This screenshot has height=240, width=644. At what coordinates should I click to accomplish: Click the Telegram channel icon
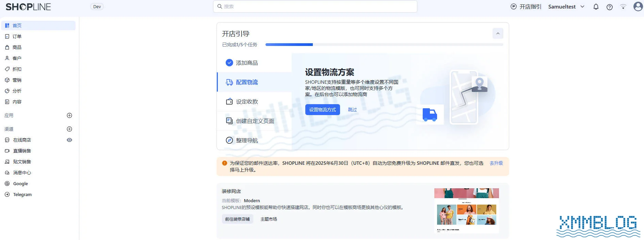(7, 194)
